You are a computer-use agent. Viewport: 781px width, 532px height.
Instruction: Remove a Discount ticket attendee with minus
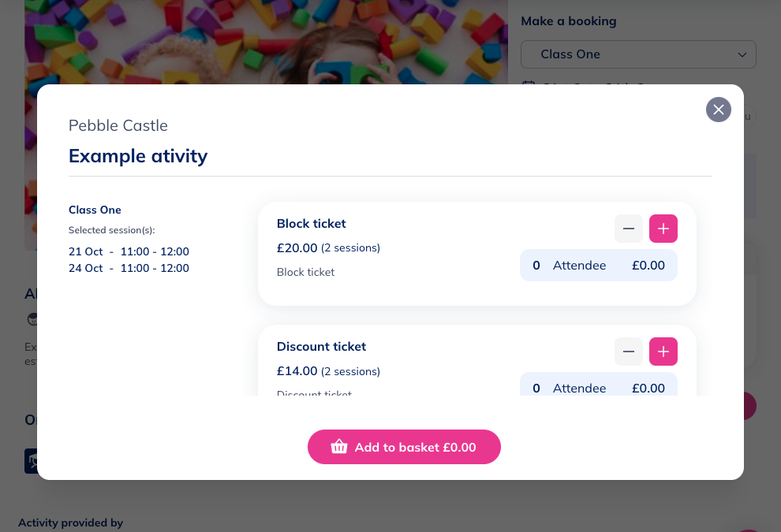(x=629, y=352)
